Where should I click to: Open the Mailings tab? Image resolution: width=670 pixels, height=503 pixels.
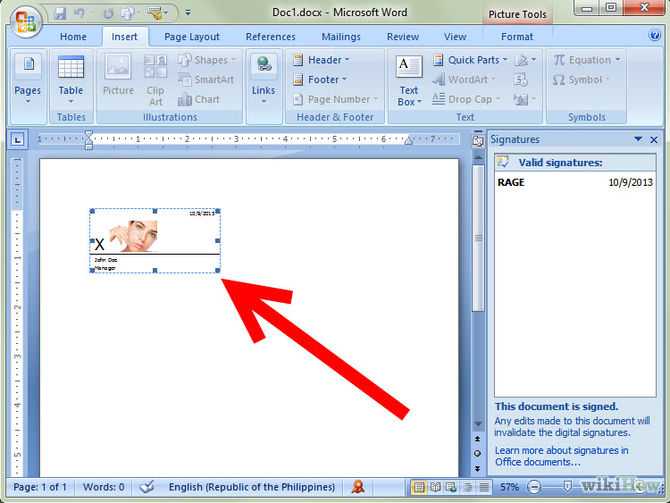tap(341, 37)
